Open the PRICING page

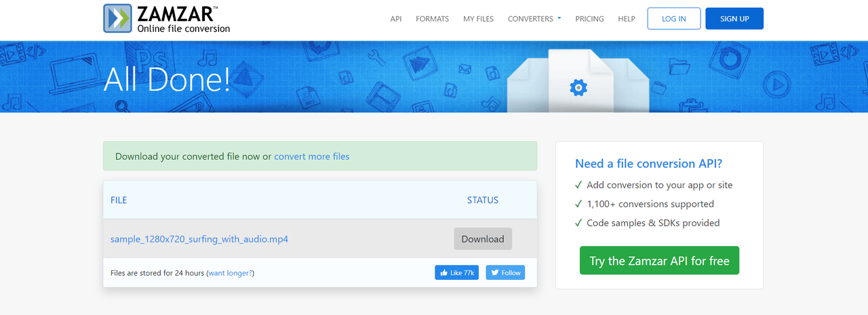[589, 19]
